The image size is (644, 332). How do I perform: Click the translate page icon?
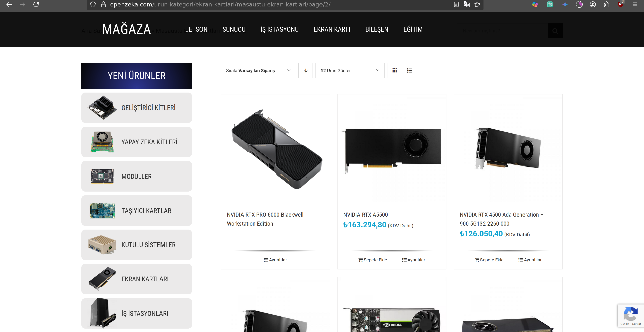tap(467, 4)
